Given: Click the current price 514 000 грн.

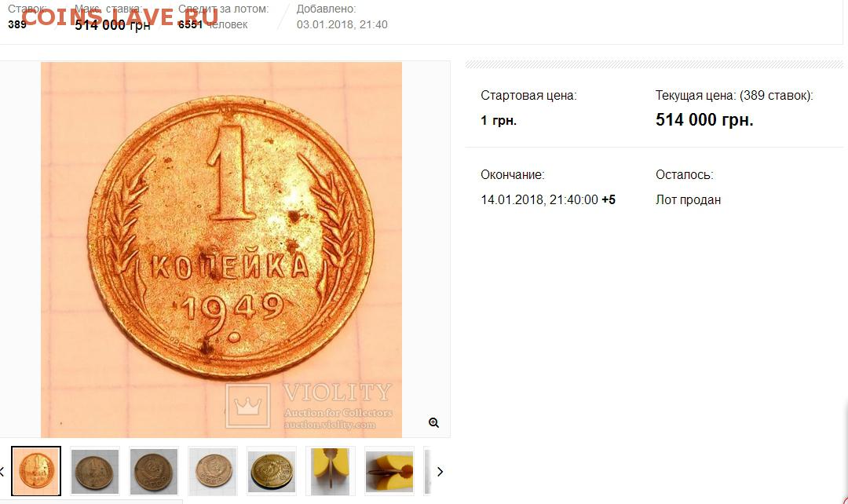Looking at the screenshot, I should [x=704, y=119].
